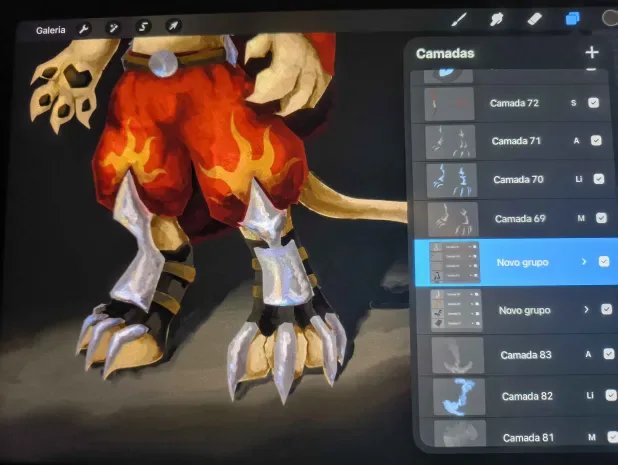Select layer name Camada 71
This screenshot has width=618, height=465.
(x=516, y=141)
